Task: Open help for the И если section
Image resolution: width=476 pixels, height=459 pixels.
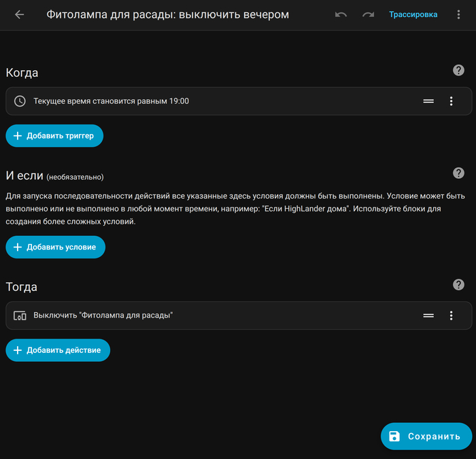Action: click(459, 173)
